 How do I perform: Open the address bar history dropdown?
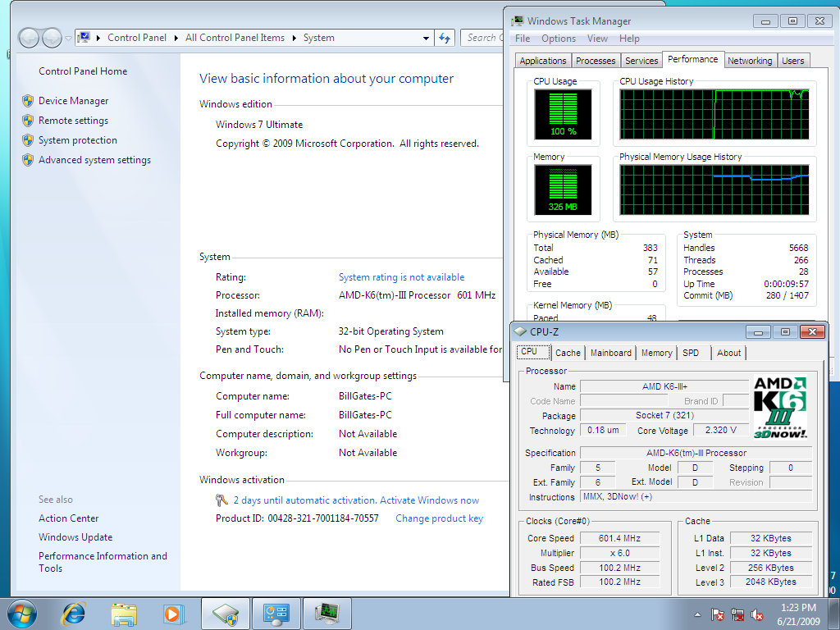coord(426,38)
